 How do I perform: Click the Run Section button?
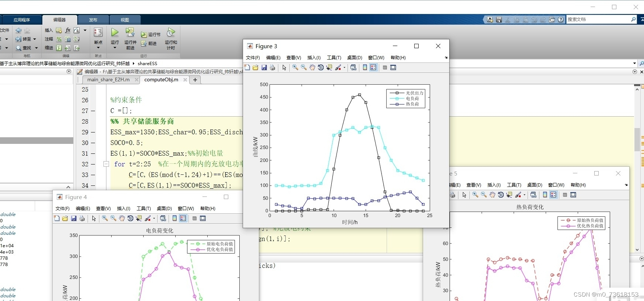pos(151,35)
